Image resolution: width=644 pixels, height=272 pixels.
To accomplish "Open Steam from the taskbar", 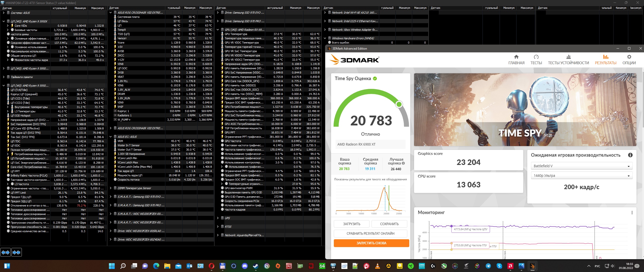I will [x=256, y=266].
